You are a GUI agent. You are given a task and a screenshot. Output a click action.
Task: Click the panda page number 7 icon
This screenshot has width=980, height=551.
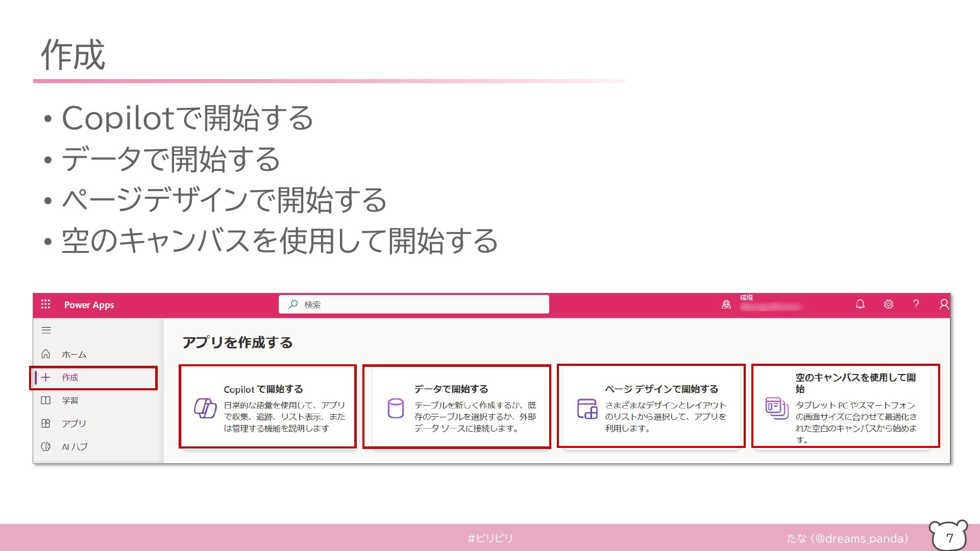[x=948, y=536]
